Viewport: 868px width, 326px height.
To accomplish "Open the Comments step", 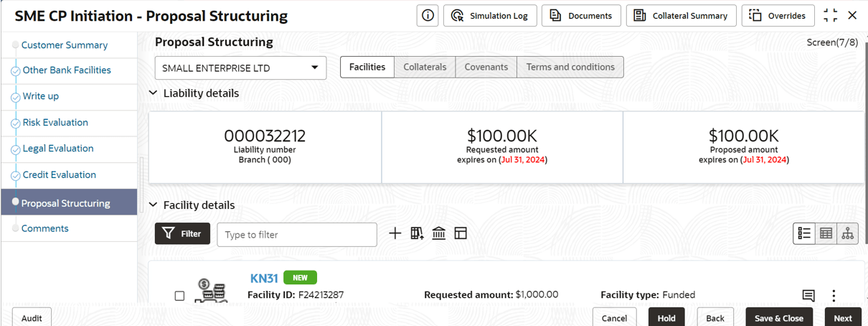I will tap(45, 228).
